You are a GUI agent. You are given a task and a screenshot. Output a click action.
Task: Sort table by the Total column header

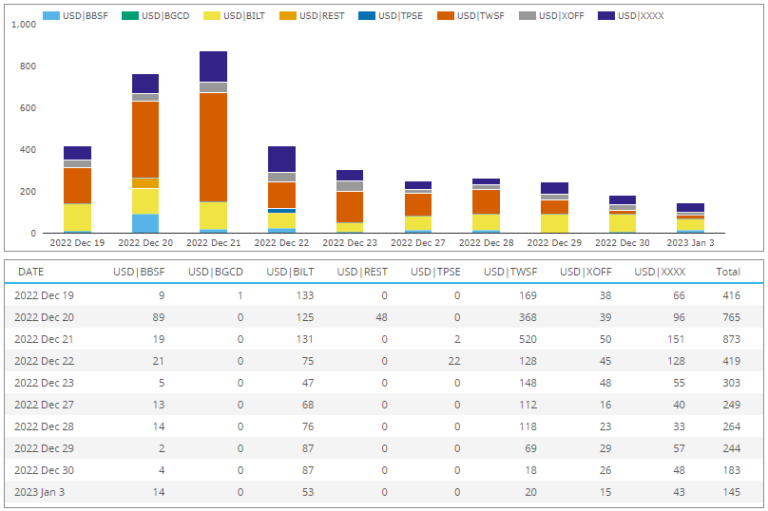728,271
